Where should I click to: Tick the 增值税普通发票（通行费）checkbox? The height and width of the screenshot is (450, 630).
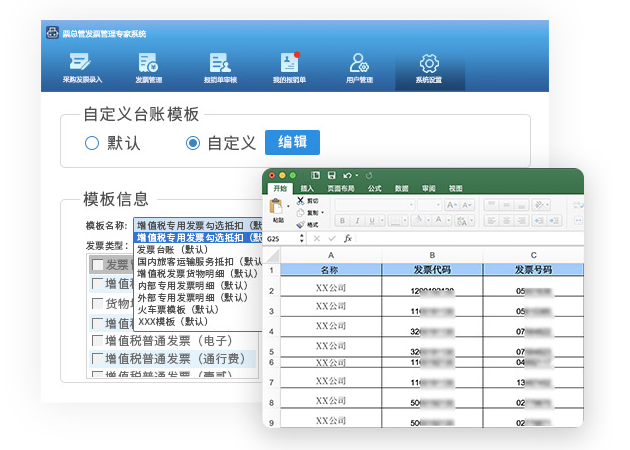(97, 357)
